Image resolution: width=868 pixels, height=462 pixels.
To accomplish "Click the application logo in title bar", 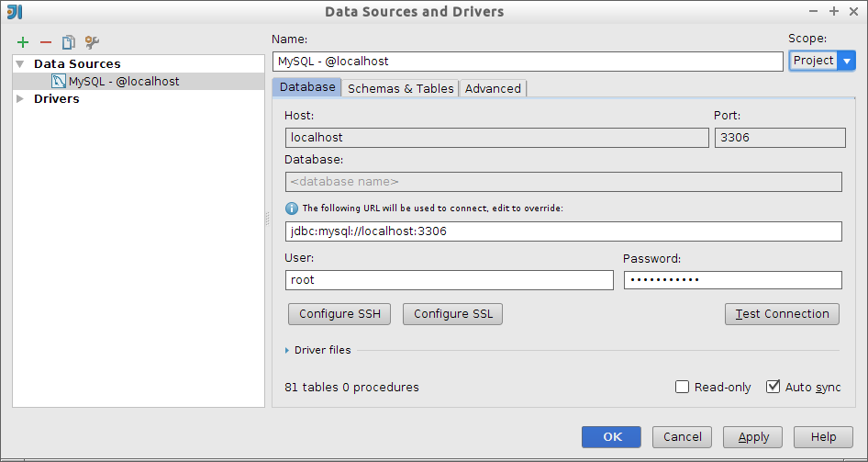I will [x=15, y=11].
